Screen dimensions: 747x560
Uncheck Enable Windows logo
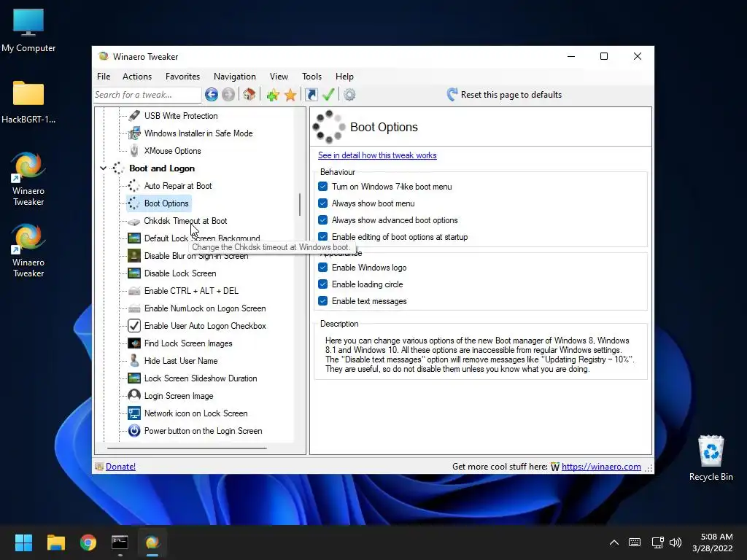point(323,267)
